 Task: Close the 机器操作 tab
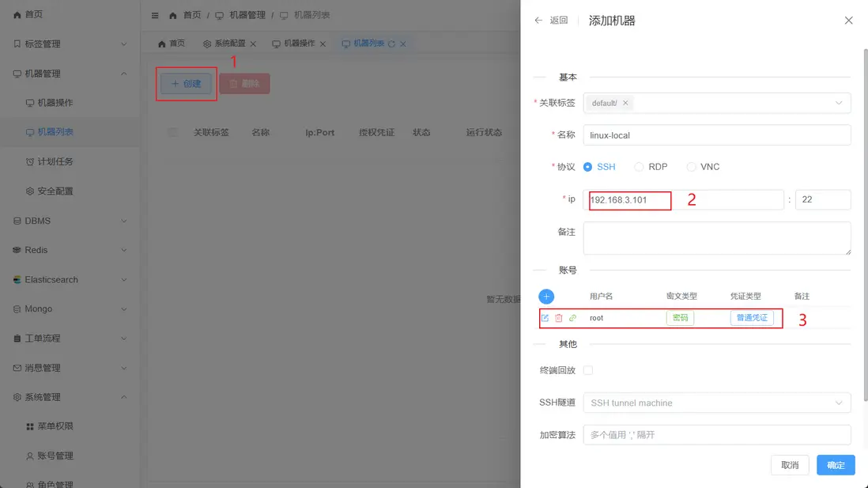pyautogui.click(x=323, y=44)
